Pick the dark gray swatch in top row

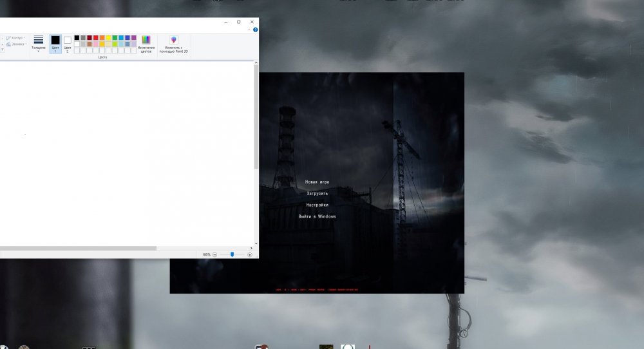83,38
